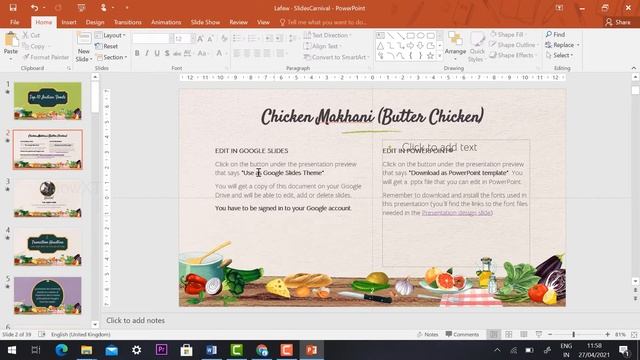The image size is (640, 360).
Task: Open Microsoft Edge from the taskbar
Action: coord(62,350)
